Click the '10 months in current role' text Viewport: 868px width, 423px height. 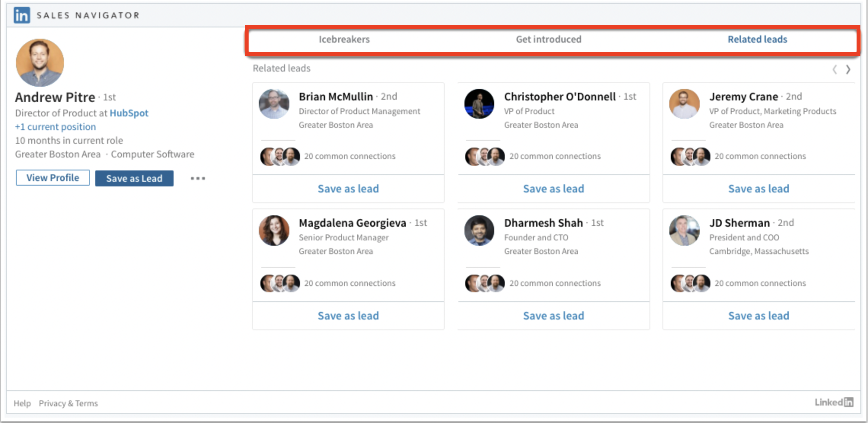tap(69, 140)
